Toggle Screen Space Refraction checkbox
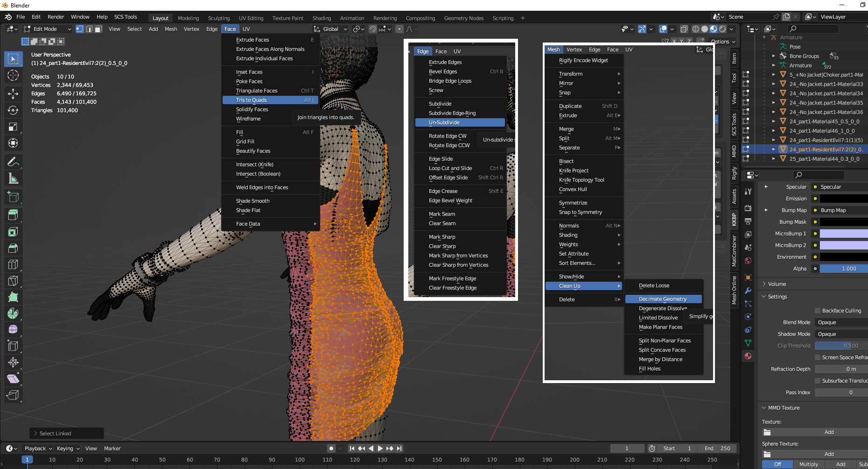 (818, 357)
